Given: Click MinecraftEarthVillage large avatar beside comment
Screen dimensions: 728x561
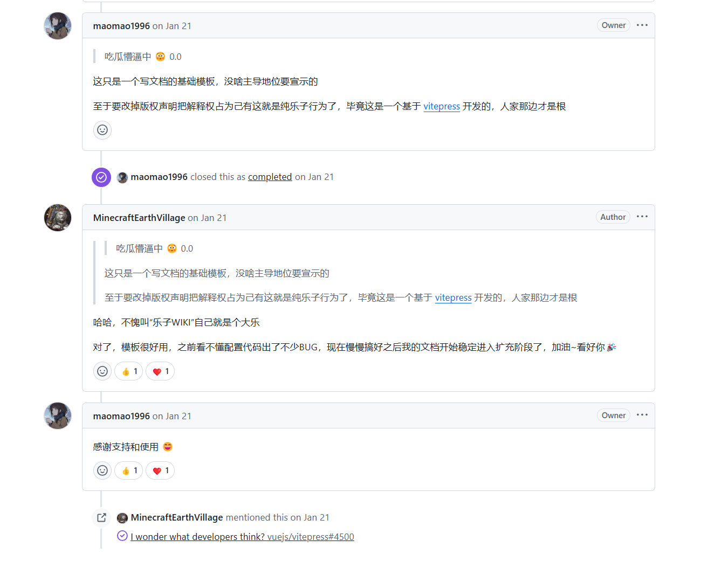Looking at the screenshot, I should [58, 218].
